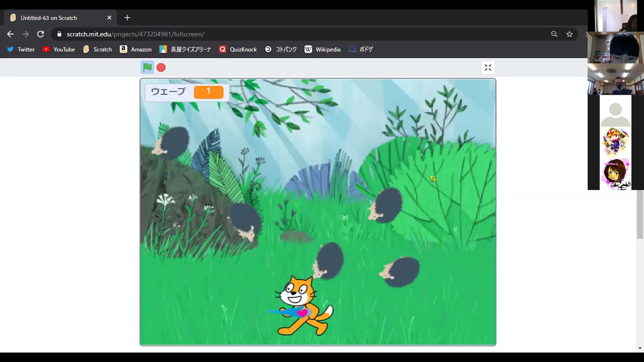
Task: Open the 長屋クイズアリーナ bookmark
Action: [185, 49]
